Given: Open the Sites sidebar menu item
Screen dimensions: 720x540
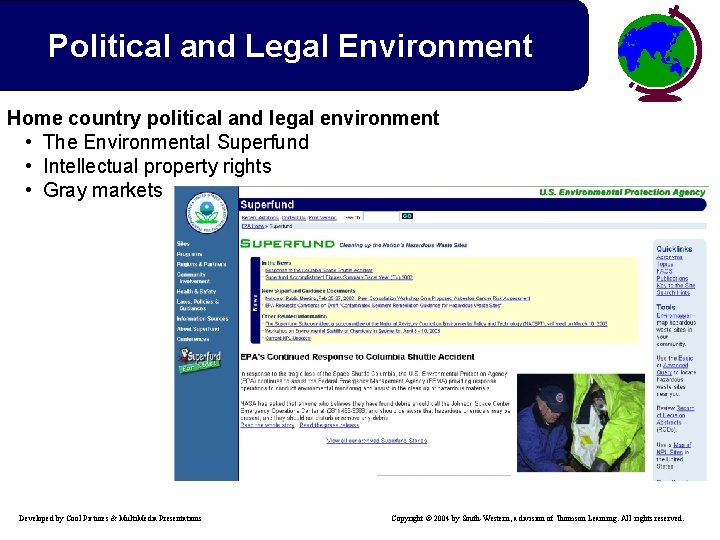Looking at the screenshot, I should tap(183, 244).
